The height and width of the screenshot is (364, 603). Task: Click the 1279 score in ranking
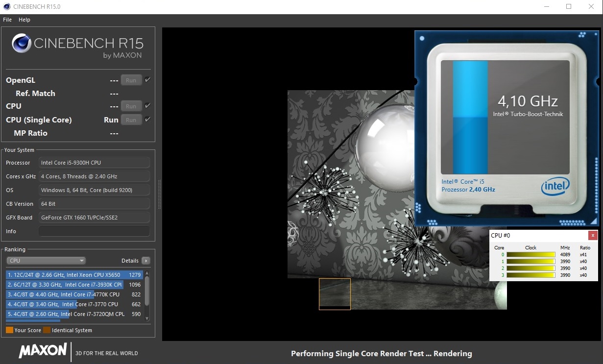(x=135, y=275)
